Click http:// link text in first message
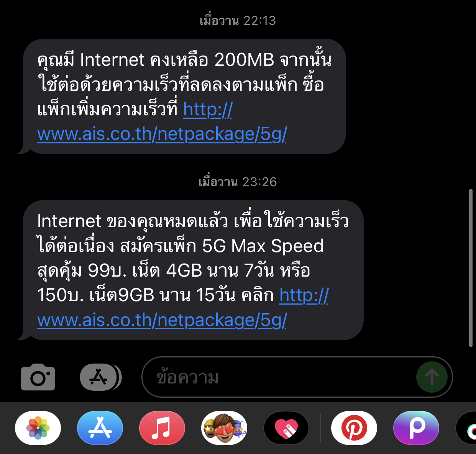Screen dimensions: 476x454 point(208,110)
